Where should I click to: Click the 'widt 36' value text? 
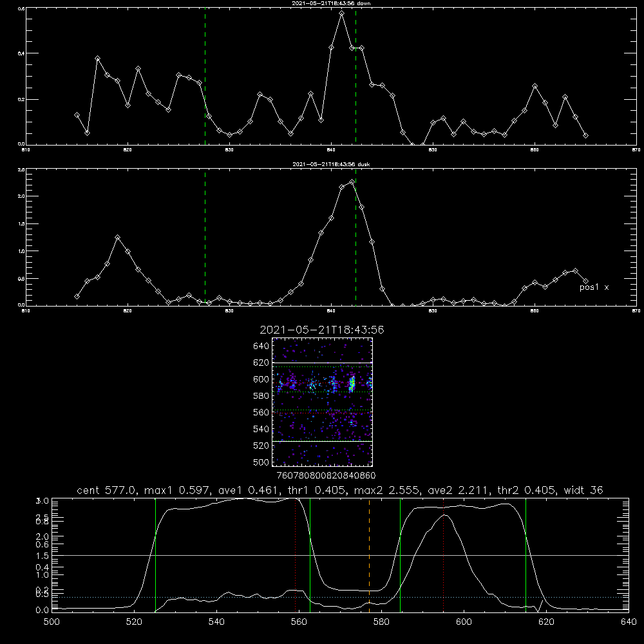[x=583, y=490]
